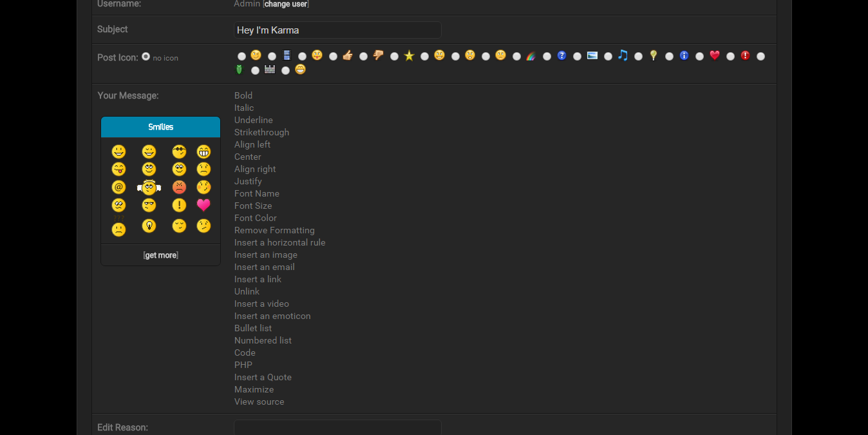This screenshot has height=435, width=868.
Task: Apply Bold formatting from editor list
Action: tap(243, 95)
